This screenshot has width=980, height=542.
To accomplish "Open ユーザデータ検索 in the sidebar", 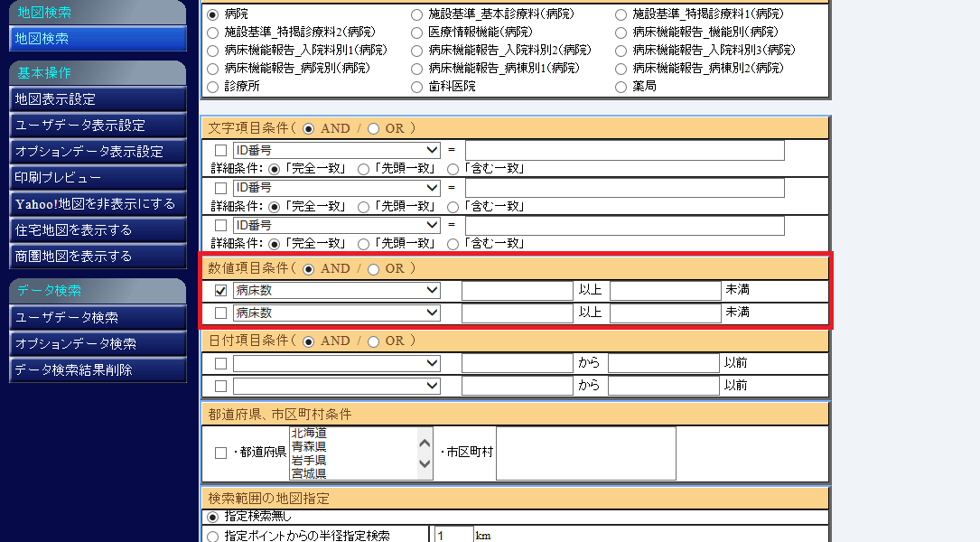I will point(98,318).
